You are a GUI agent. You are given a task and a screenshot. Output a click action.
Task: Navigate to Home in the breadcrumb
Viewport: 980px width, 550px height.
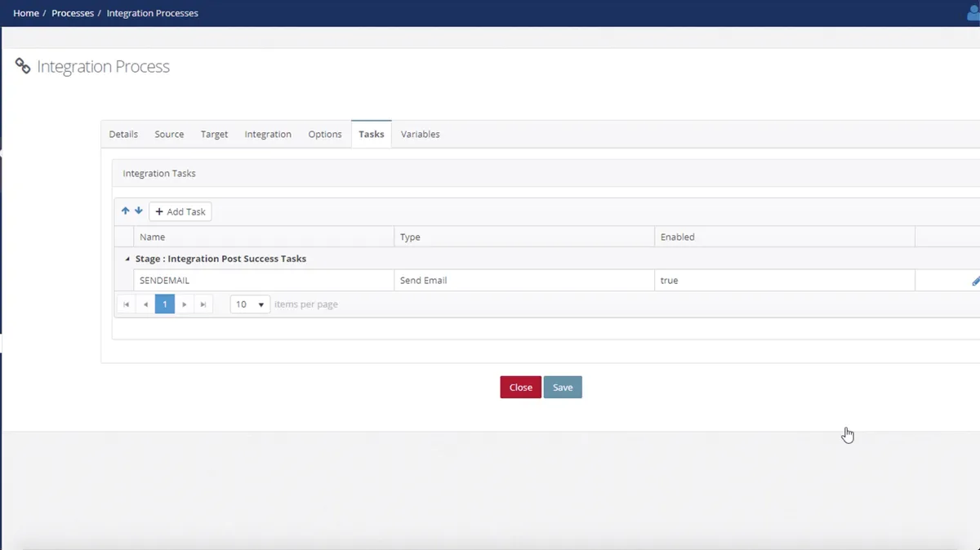26,13
